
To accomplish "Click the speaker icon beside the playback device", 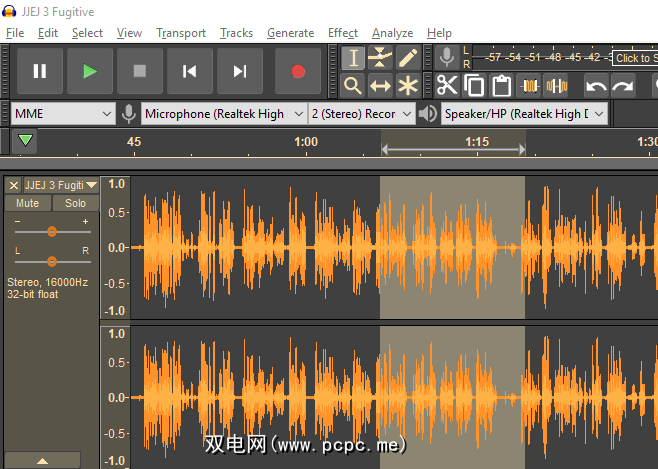I will [428, 114].
